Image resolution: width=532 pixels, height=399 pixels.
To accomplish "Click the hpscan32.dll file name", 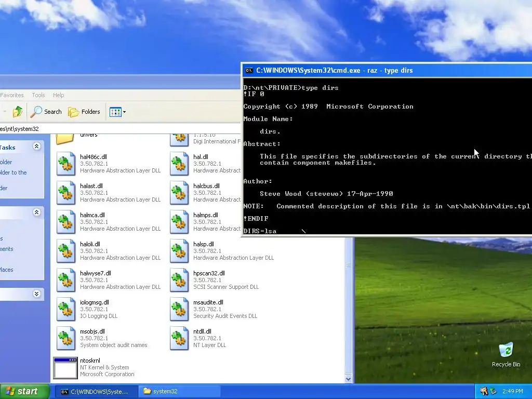I will [209, 273].
